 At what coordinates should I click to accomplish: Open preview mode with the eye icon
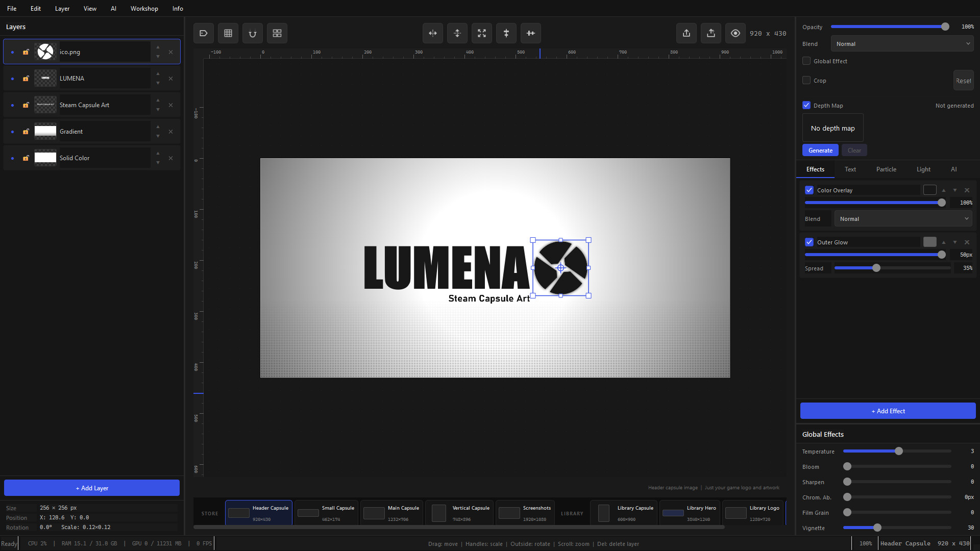735,33
